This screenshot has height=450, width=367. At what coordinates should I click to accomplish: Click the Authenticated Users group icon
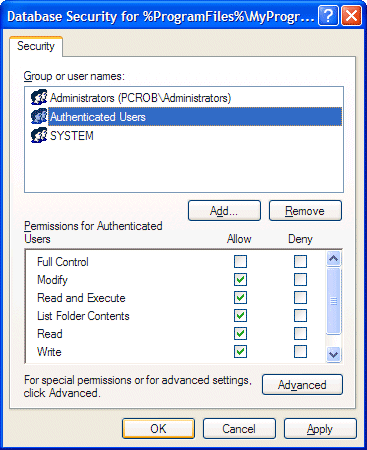click(39, 117)
